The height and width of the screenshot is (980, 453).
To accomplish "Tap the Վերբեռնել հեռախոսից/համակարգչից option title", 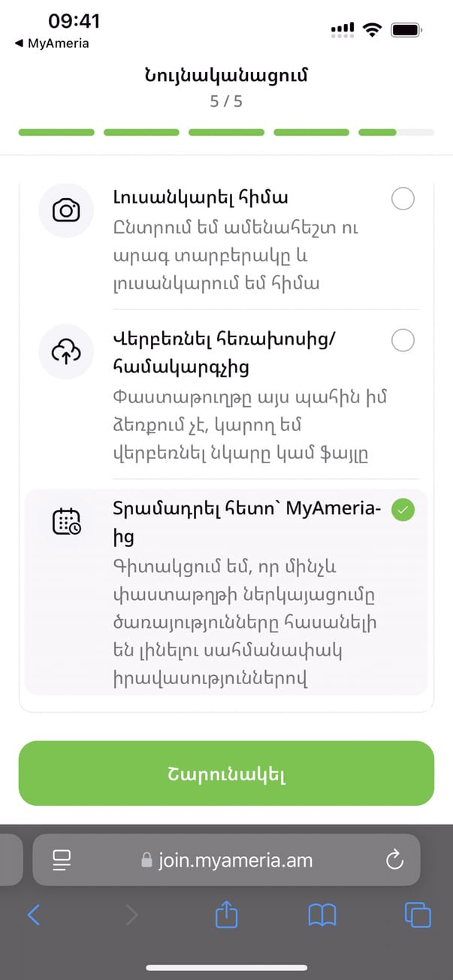I will coord(224,354).
